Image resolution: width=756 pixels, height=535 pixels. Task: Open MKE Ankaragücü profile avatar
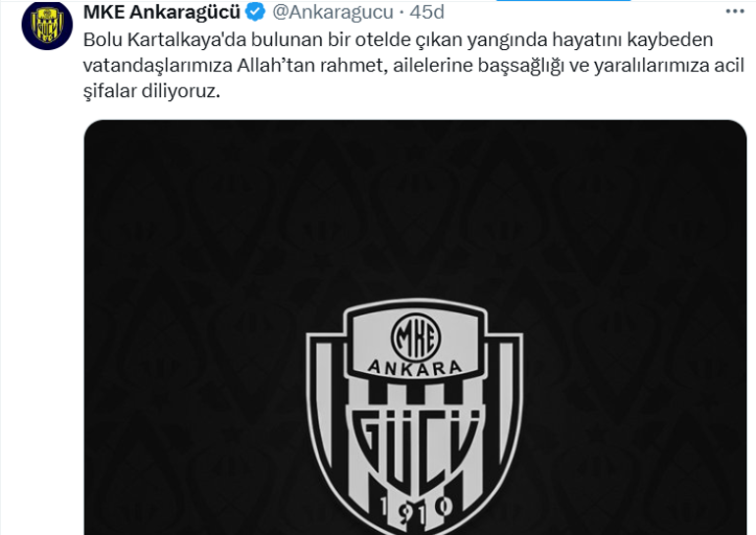[47, 25]
